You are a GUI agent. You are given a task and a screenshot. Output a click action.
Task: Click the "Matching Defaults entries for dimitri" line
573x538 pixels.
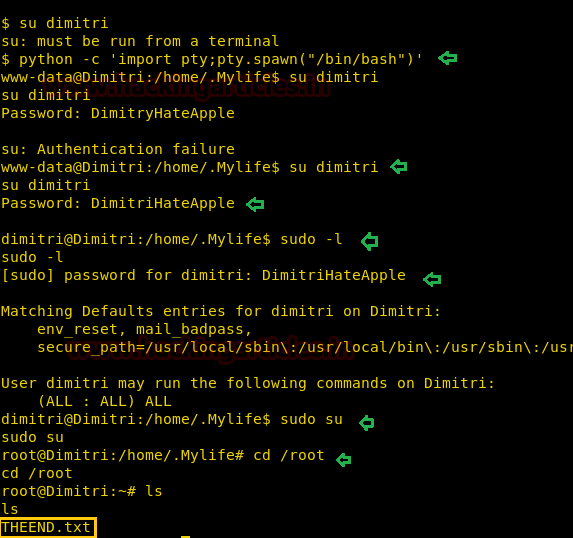tap(221, 311)
